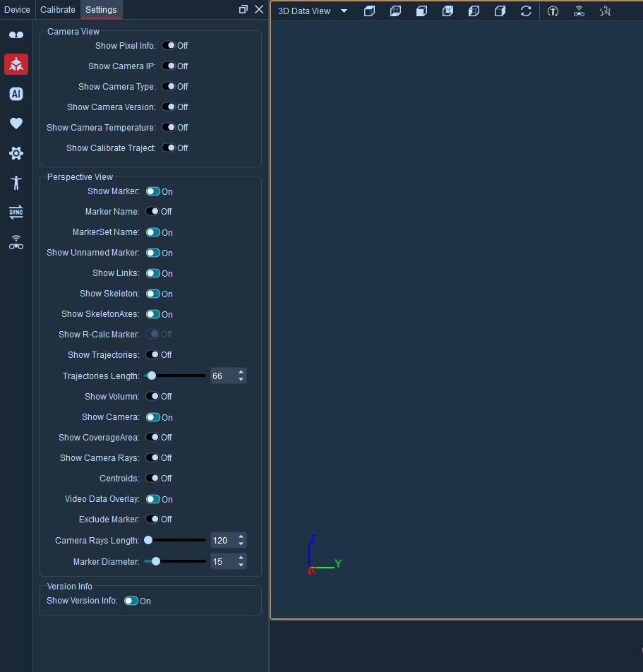643x672 pixels.
Task: Enable Show CoverageArea toggle
Action: [x=152, y=437]
